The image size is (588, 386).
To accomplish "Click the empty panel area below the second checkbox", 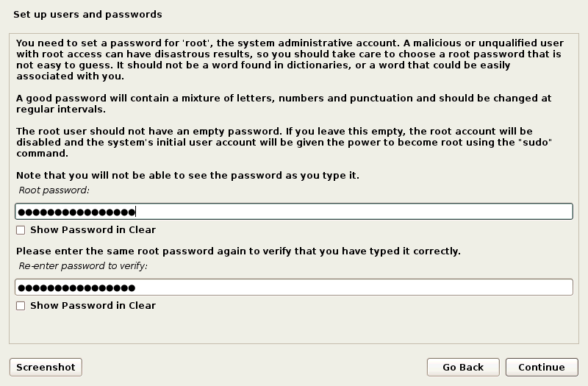I will tap(294, 327).
